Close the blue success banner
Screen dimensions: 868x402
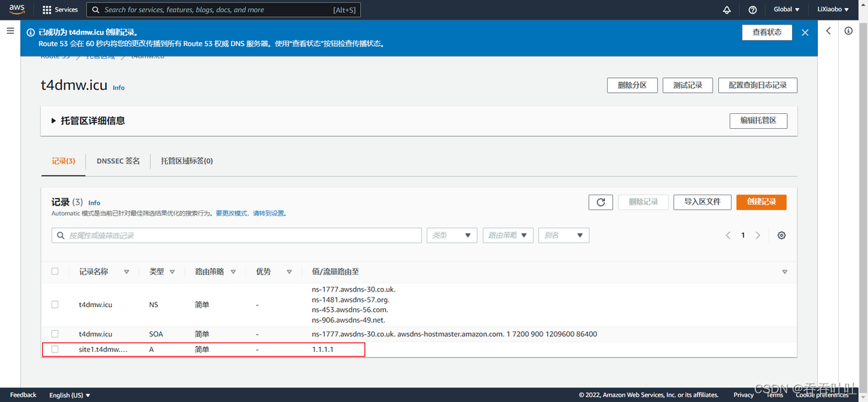pyautogui.click(x=805, y=33)
